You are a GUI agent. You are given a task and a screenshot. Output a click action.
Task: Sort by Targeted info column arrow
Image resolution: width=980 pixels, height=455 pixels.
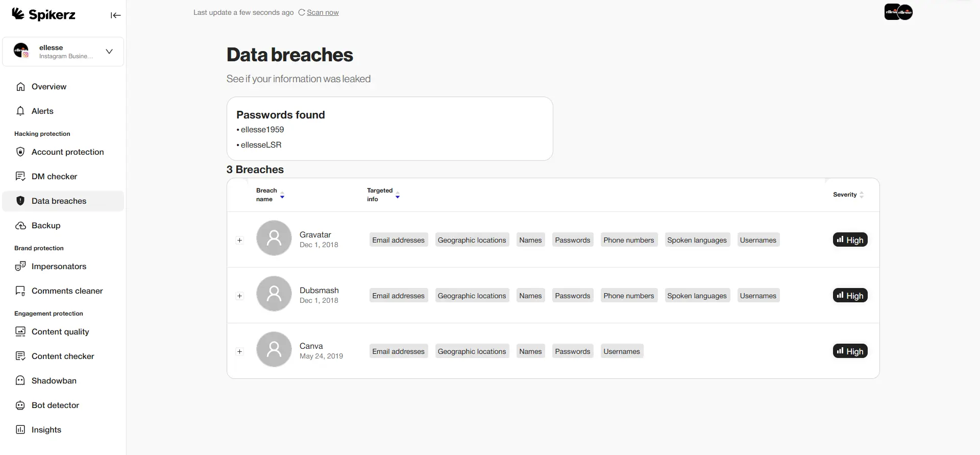pyautogui.click(x=398, y=195)
